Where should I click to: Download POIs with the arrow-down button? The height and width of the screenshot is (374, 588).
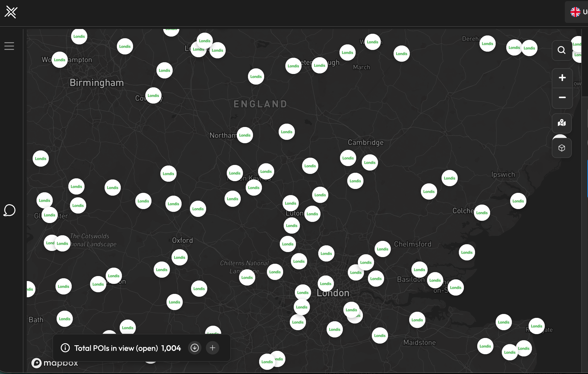coord(195,348)
